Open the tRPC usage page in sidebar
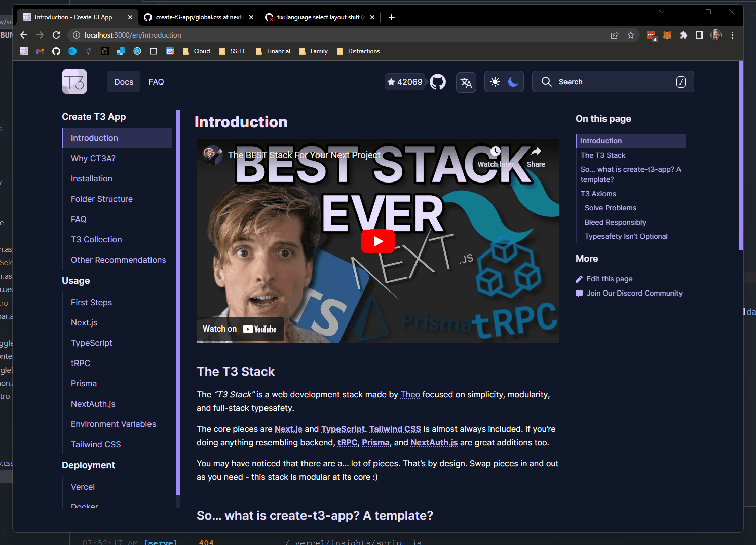 coord(81,363)
